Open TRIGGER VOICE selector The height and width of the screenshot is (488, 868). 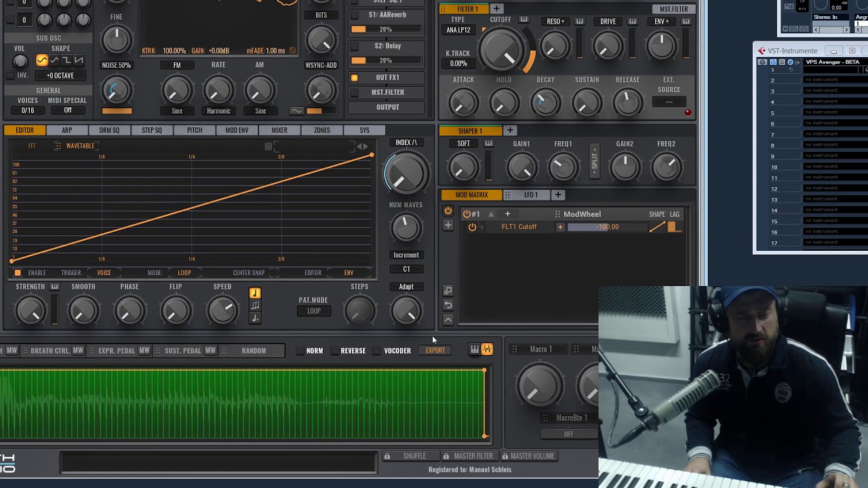pos(104,273)
